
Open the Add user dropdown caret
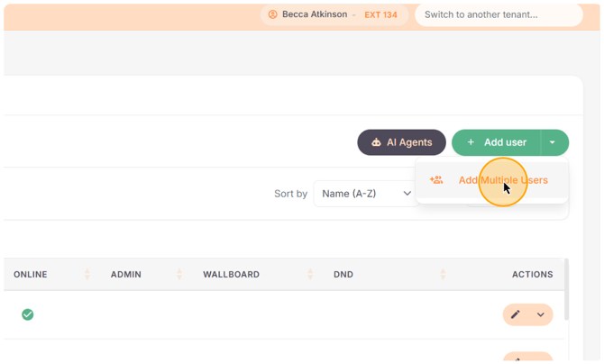tap(553, 142)
